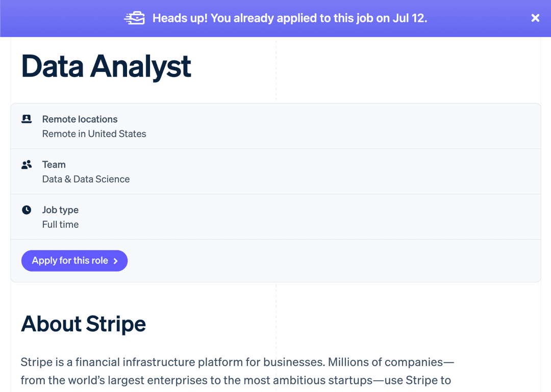
Task: Click the Remote in United States text
Action: pos(94,134)
